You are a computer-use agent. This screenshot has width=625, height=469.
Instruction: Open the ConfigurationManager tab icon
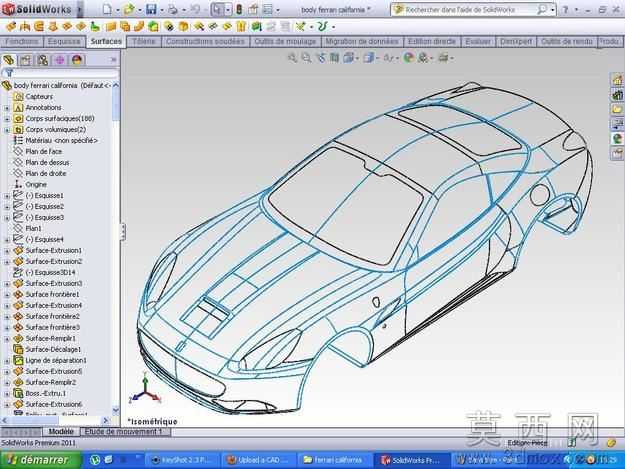pos(43,60)
